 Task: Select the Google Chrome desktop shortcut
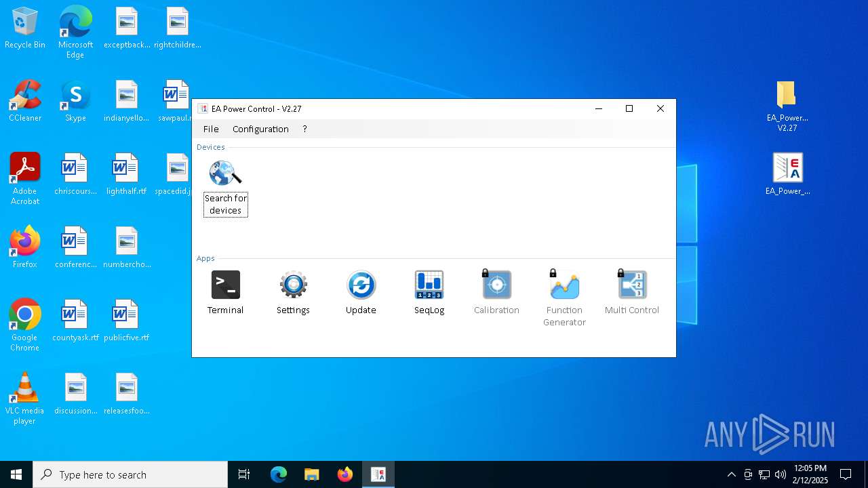25,325
